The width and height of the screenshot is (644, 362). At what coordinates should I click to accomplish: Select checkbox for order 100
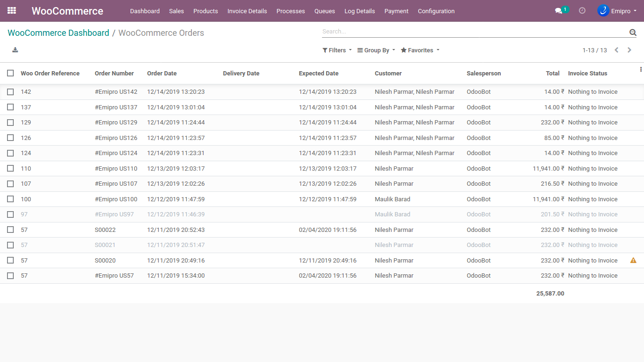(x=10, y=199)
